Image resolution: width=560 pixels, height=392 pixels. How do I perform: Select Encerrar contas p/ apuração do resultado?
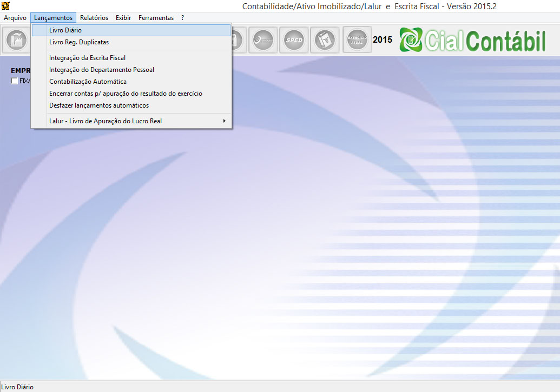pyautogui.click(x=126, y=94)
